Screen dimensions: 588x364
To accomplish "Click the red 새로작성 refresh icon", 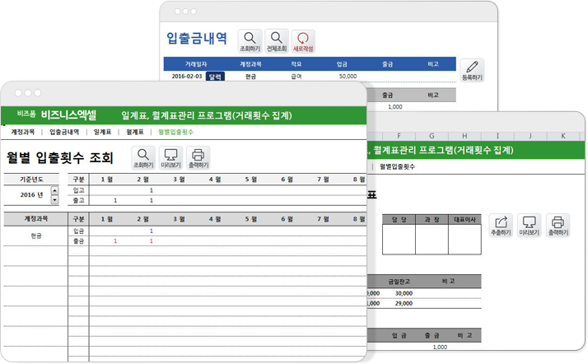I will (303, 40).
